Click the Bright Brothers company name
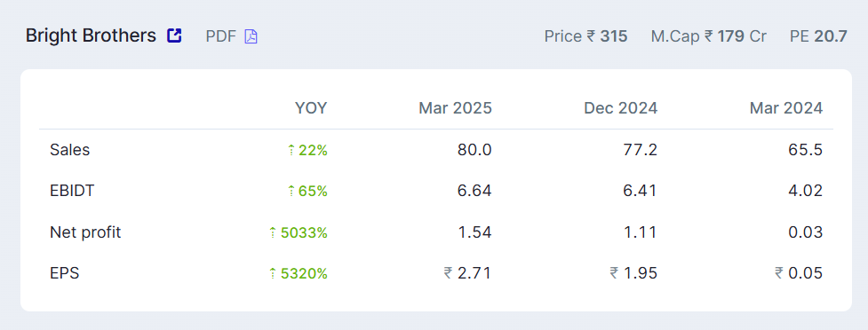868x330 pixels. (91, 36)
